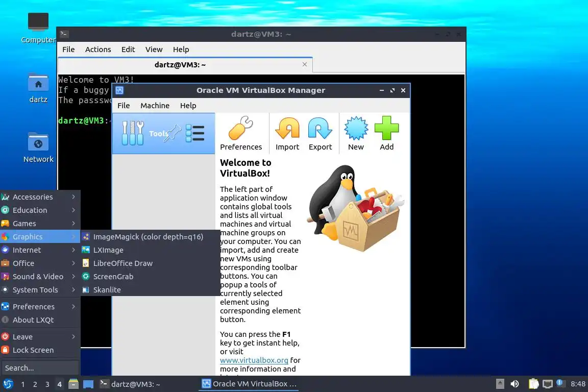Click the pin icon beside Tools
Image resolution: width=588 pixels, height=392 pixels.
point(174,134)
